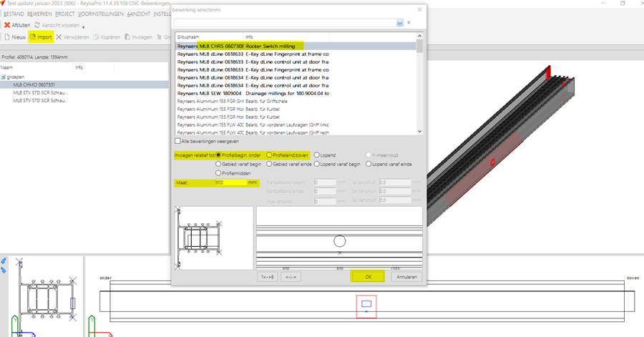Click the Nieuw blank page icon
644x337 pixels.
pos(7,37)
